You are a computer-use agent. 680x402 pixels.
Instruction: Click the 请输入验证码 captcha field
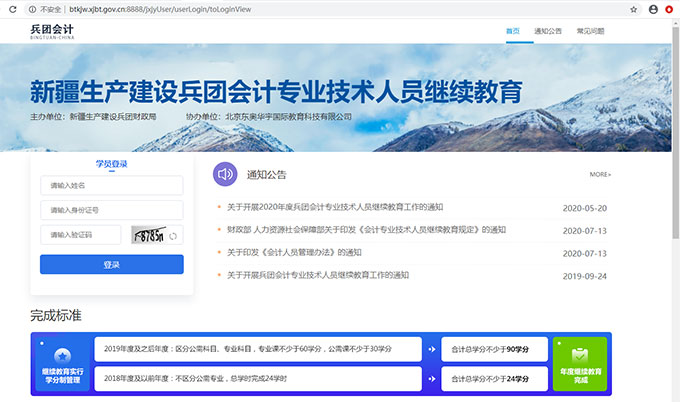coord(80,235)
